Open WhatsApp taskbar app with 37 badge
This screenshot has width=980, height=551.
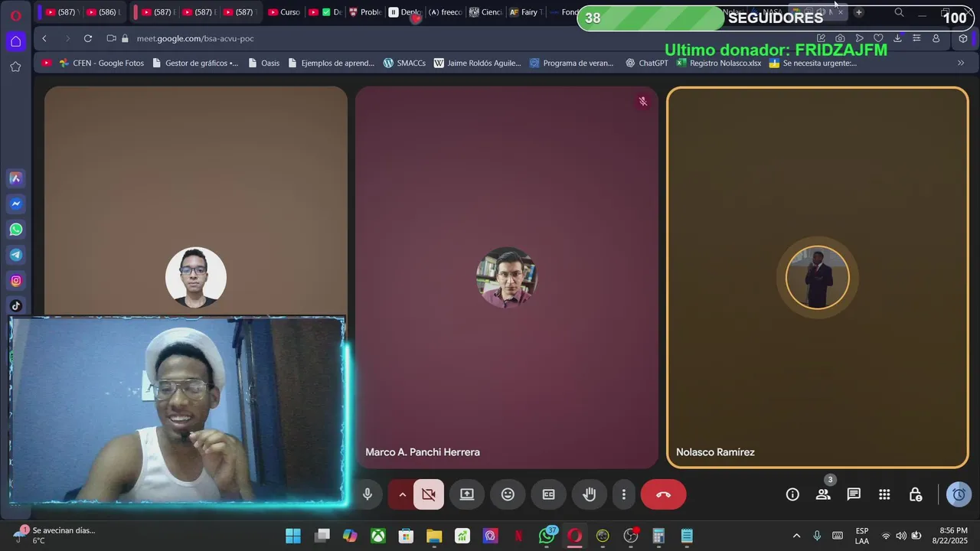pos(547,536)
